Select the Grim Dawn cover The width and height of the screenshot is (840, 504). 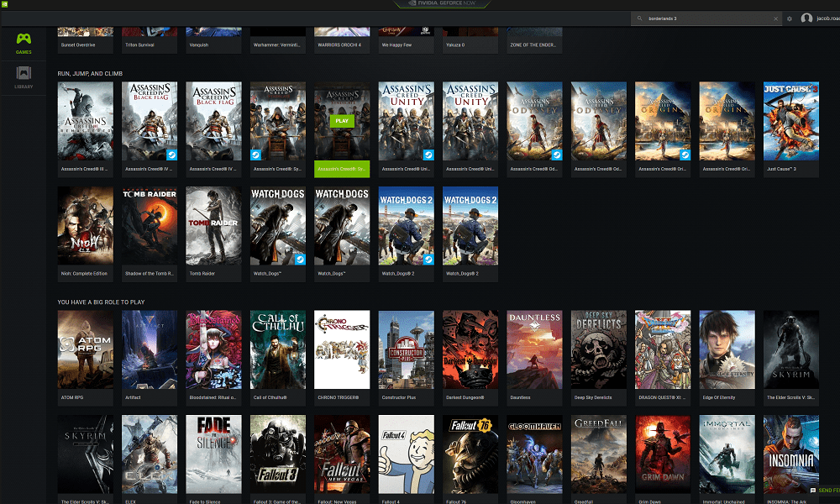click(x=663, y=454)
